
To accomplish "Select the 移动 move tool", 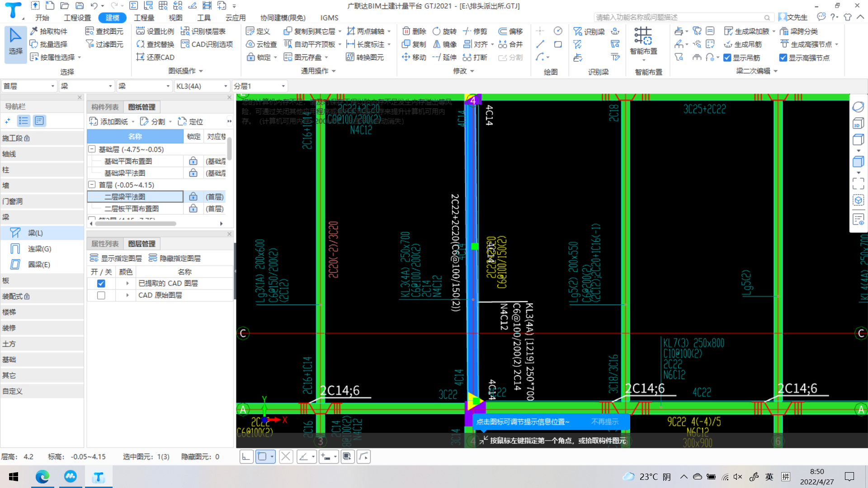I will [414, 57].
